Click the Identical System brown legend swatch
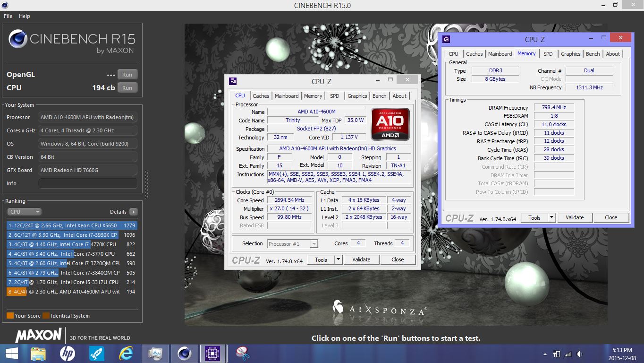The height and width of the screenshot is (363, 644). click(46, 316)
